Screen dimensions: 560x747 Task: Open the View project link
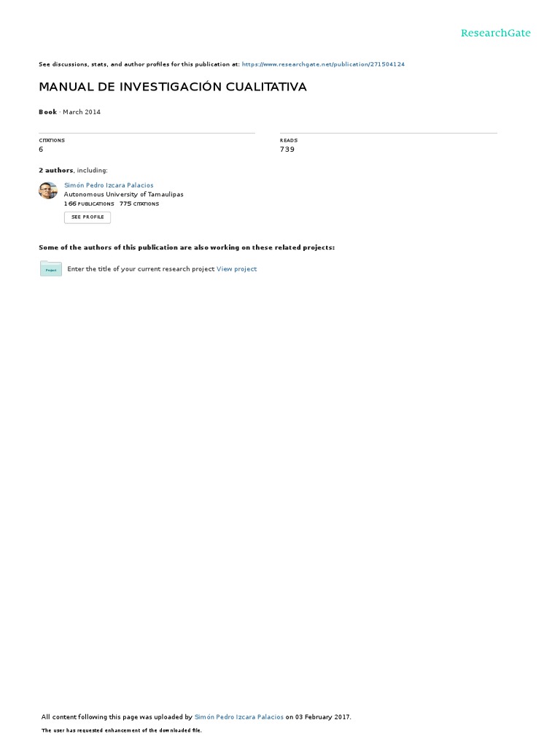(x=237, y=269)
